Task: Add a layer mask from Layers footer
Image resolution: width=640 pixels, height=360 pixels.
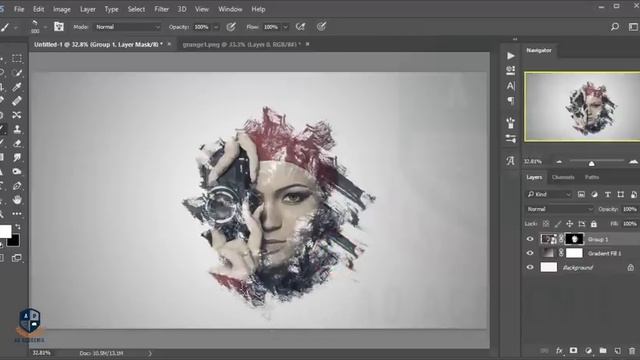Action: (x=573, y=351)
